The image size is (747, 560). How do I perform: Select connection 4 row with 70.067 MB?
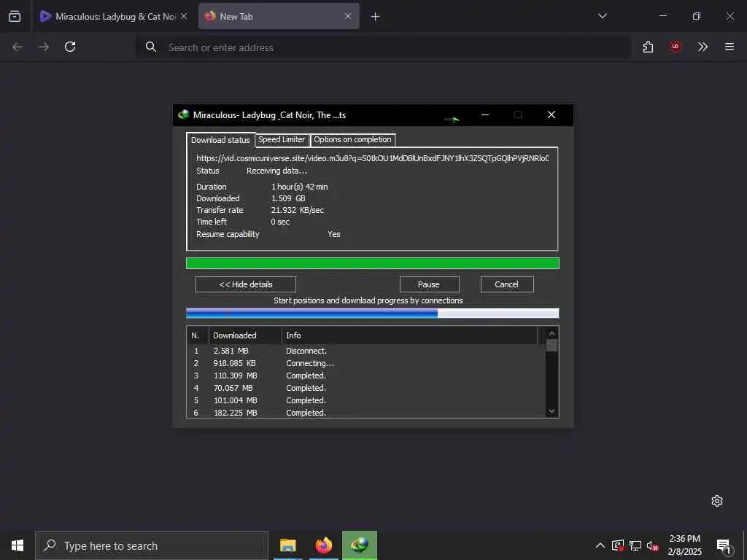[x=366, y=388]
